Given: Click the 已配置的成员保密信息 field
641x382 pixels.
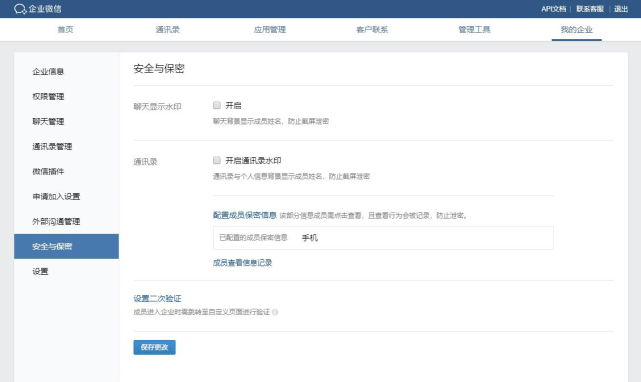Looking at the screenshot, I should click(x=383, y=238).
